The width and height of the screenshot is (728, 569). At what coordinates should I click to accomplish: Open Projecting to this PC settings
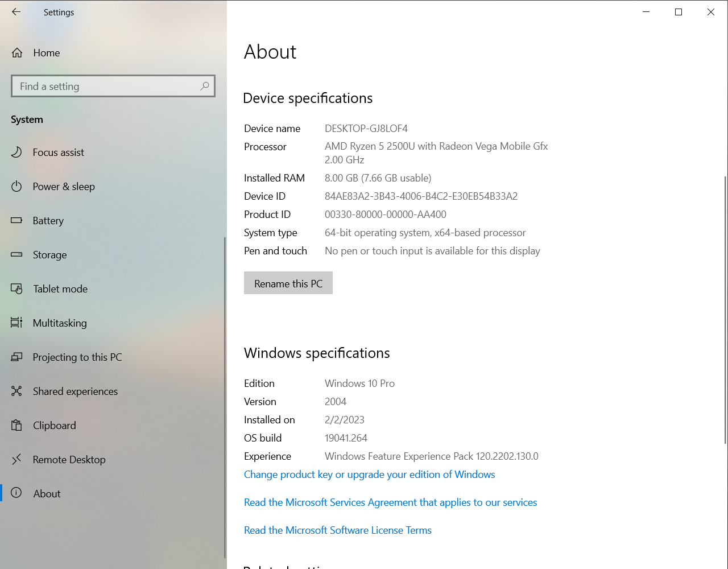[x=77, y=357]
